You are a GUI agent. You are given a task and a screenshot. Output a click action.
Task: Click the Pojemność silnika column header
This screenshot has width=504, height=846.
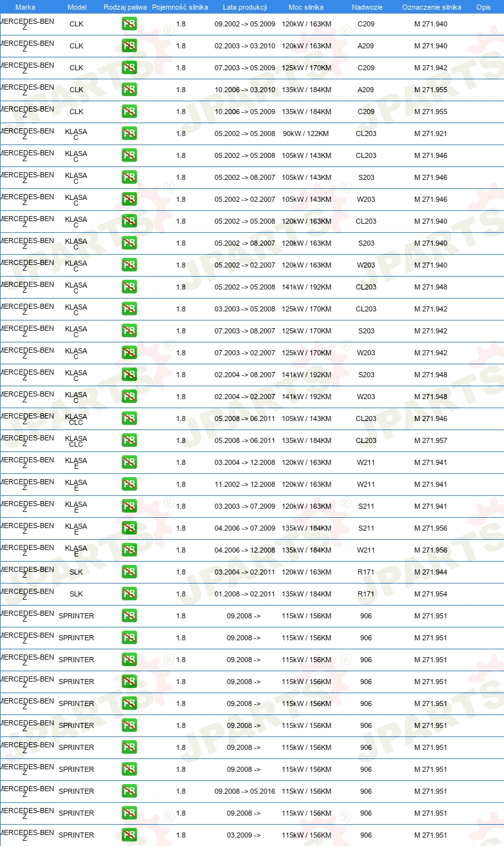tap(180, 7)
